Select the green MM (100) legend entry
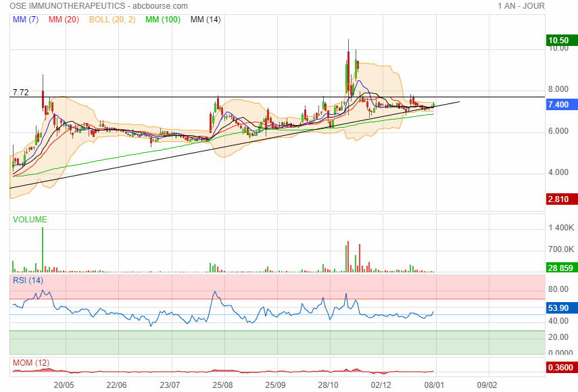Image resolution: width=578 pixels, height=392 pixels. click(x=162, y=20)
